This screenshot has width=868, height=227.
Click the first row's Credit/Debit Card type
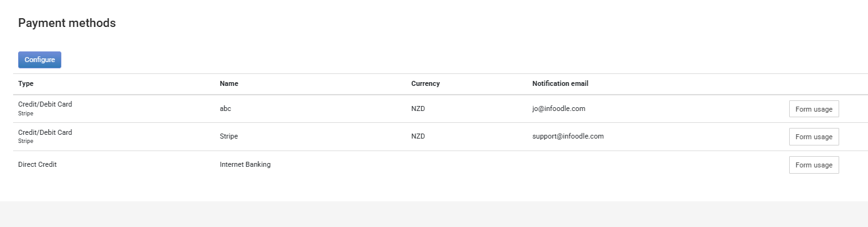point(45,104)
